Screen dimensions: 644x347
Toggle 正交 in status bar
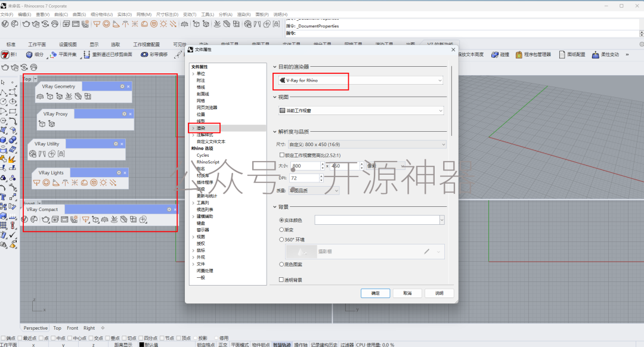pyautogui.click(x=223, y=345)
